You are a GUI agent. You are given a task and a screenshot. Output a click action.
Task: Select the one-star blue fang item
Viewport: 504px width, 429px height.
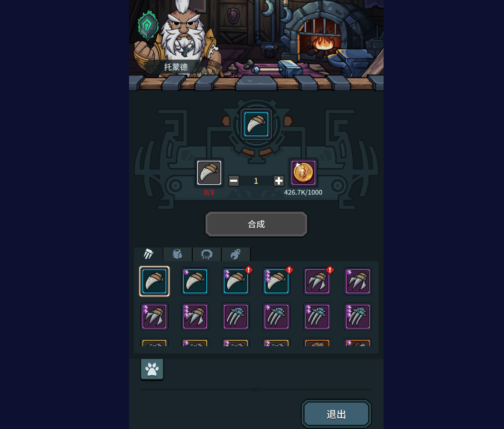(x=195, y=281)
